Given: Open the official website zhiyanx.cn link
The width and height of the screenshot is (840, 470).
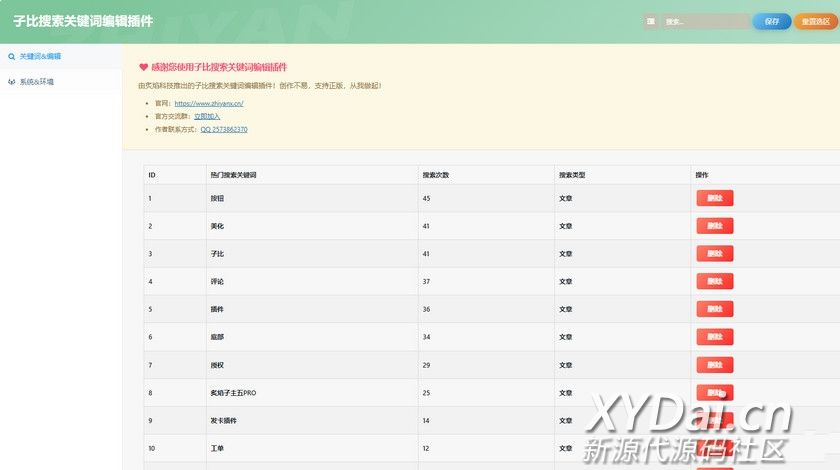Looking at the screenshot, I should tap(208, 103).
